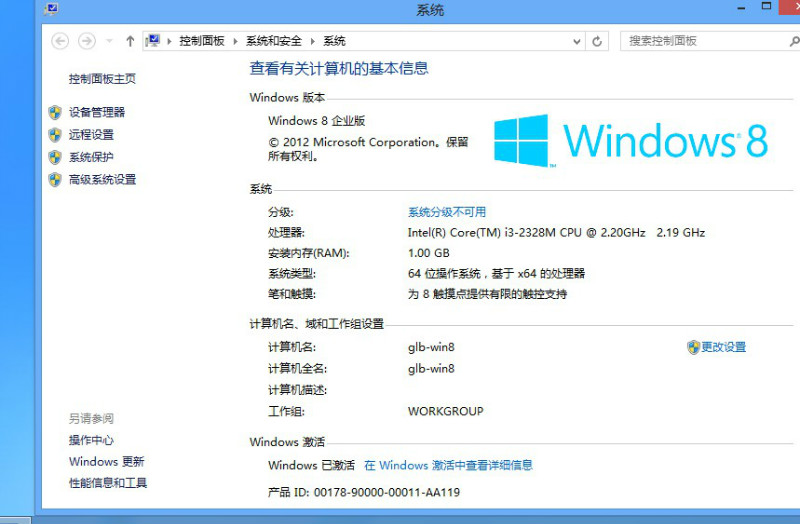This screenshot has height=524, width=800.
Task: Click the WORKGROUP value
Action: pos(445,411)
